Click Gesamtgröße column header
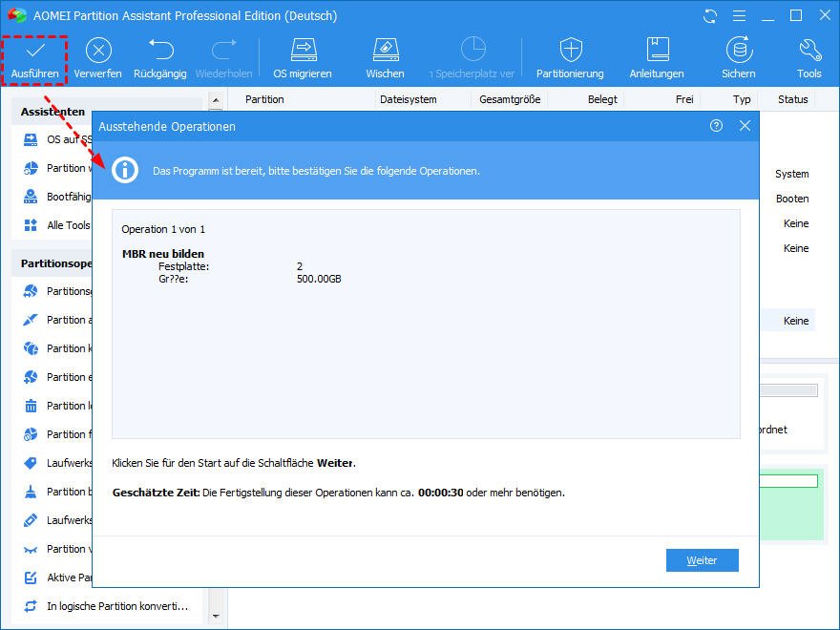This screenshot has width=840, height=630. [x=510, y=99]
